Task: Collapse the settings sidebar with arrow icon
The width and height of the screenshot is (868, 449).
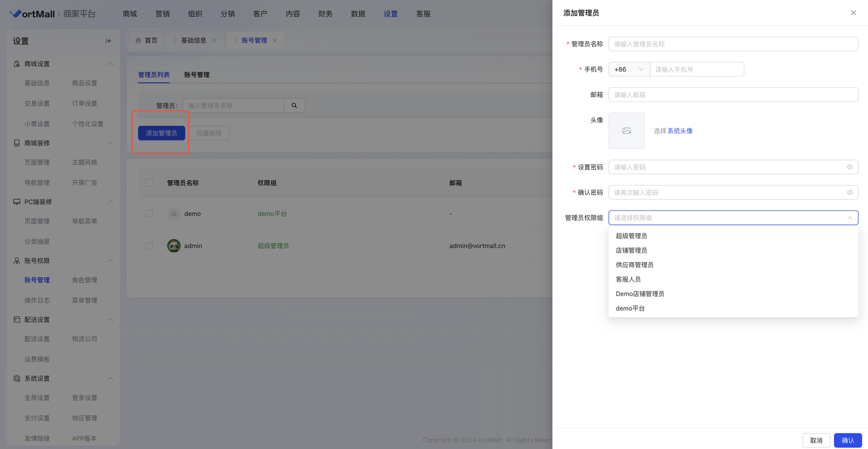Action: click(x=108, y=41)
